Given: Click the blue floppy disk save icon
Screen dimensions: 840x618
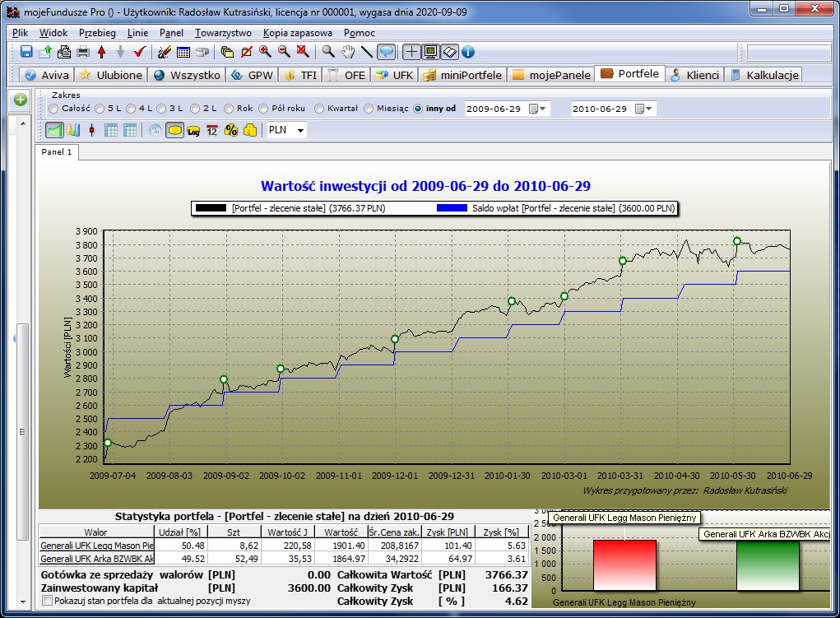Looking at the screenshot, I should [26, 52].
